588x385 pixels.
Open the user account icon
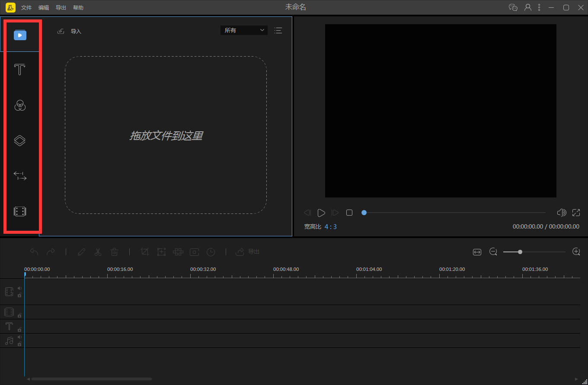(x=527, y=7)
